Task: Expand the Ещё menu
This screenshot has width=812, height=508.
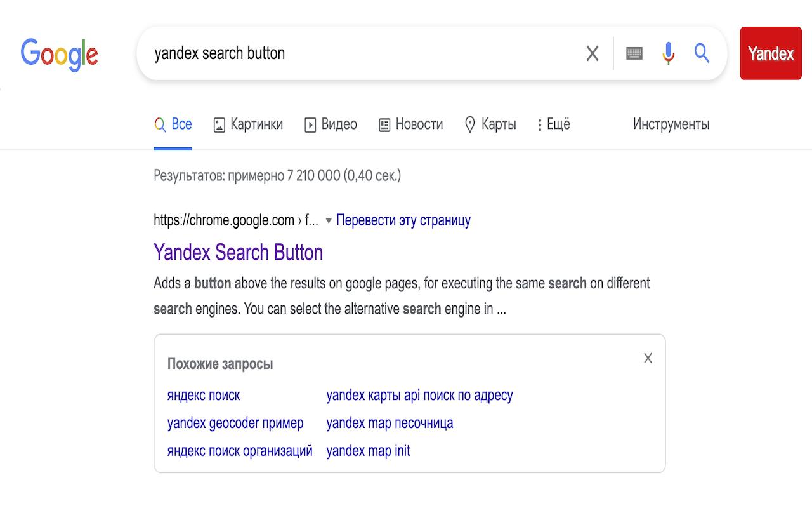Action: tap(553, 124)
